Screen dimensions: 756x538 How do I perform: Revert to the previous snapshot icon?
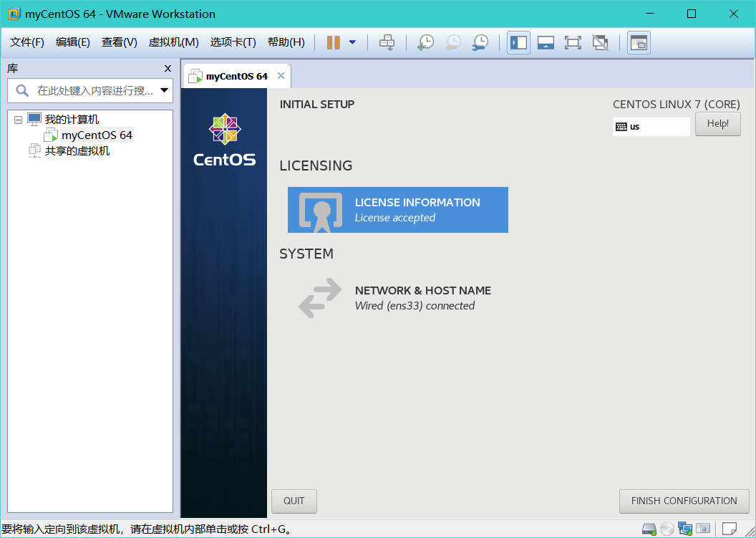coord(452,42)
